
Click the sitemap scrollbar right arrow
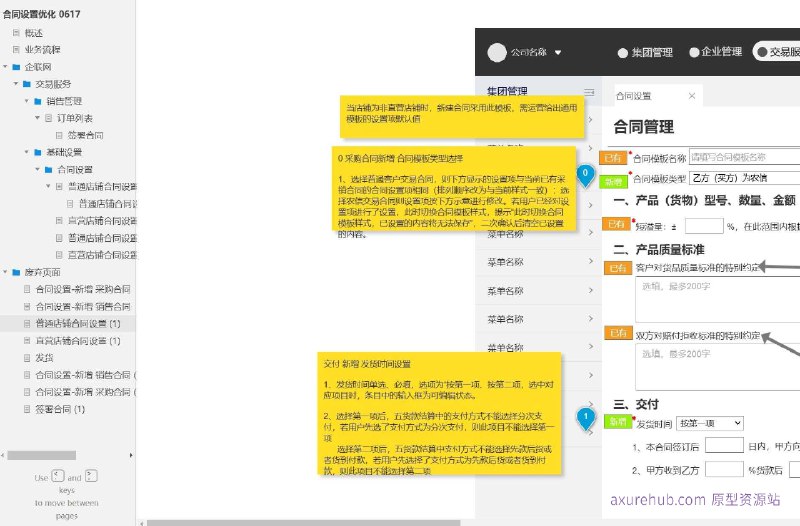pos(131,455)
